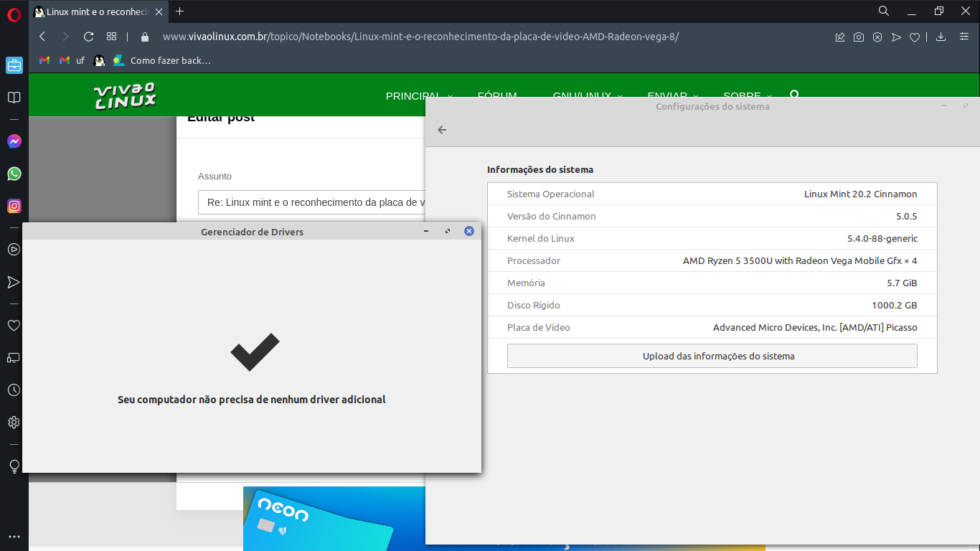Open WhatsApp in Opera sidebar
Screen dimensions: 980x551
coord(14,174)
